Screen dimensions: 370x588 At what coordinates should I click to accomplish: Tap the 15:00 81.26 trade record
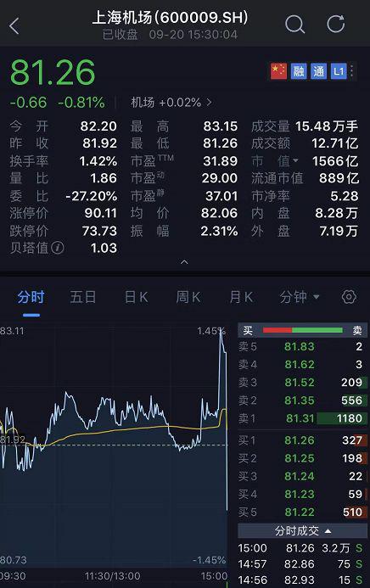pyautogui.click(x=302, y=548)
